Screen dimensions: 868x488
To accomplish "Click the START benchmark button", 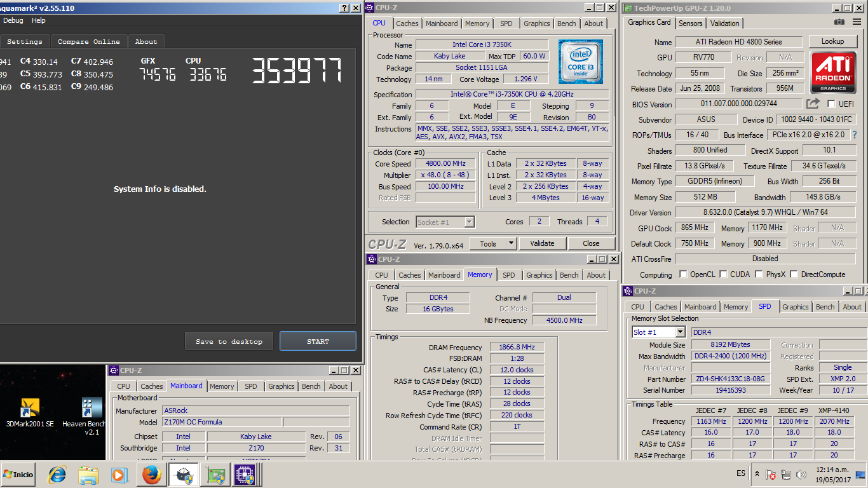I will pyautogui.click(x=318, y=341).
